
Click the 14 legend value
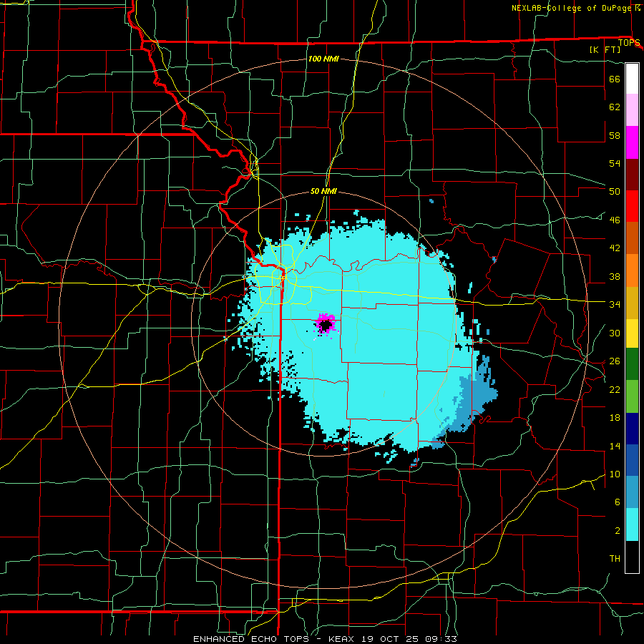click(615, 446)
